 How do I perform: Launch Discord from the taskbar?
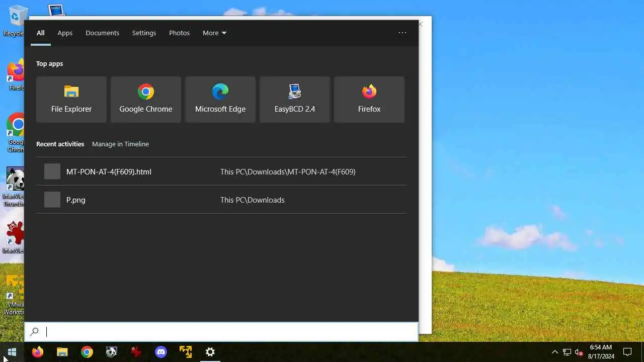(x=160, y=352)
